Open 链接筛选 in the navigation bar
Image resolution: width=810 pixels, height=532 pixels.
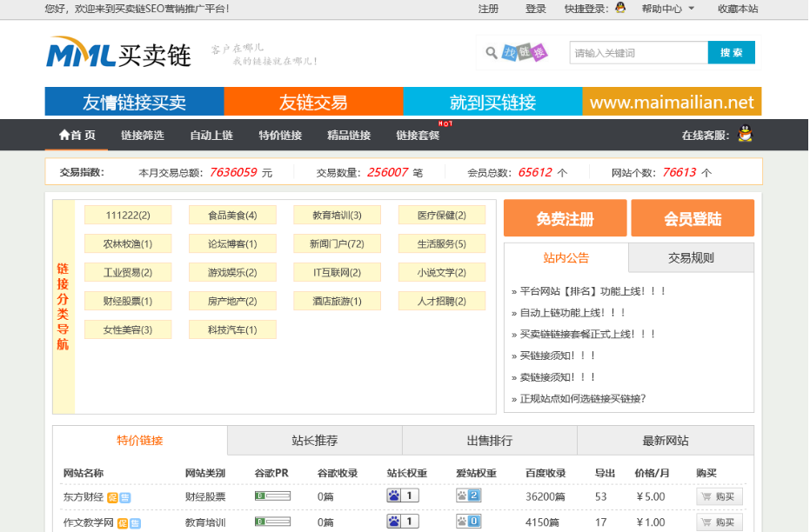coord(142,136)
